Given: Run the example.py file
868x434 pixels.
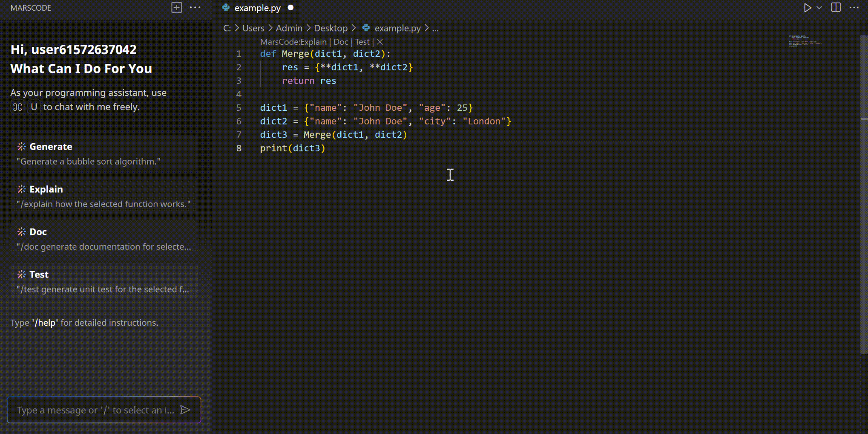Looking at the screenshot, I should (807, 8).
